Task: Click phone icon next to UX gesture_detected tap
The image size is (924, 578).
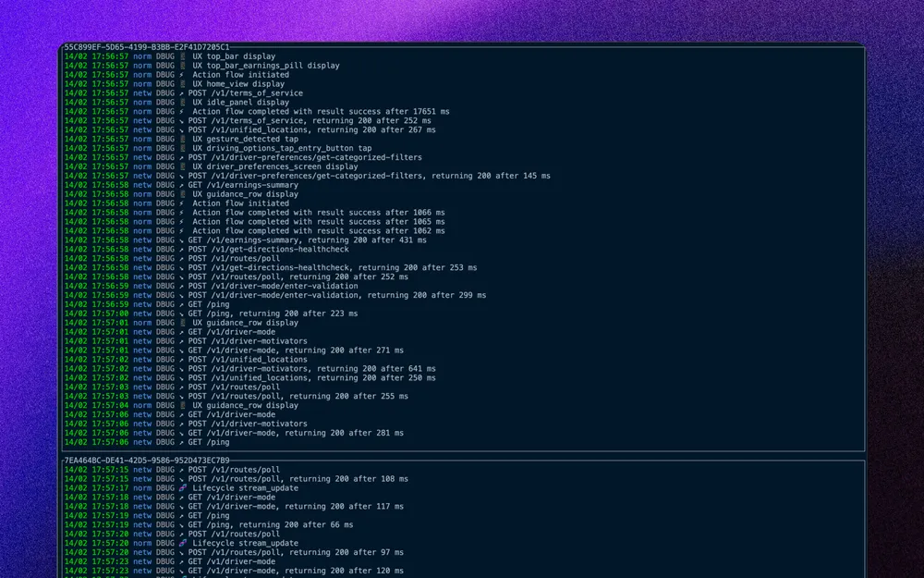Action: 183,140
